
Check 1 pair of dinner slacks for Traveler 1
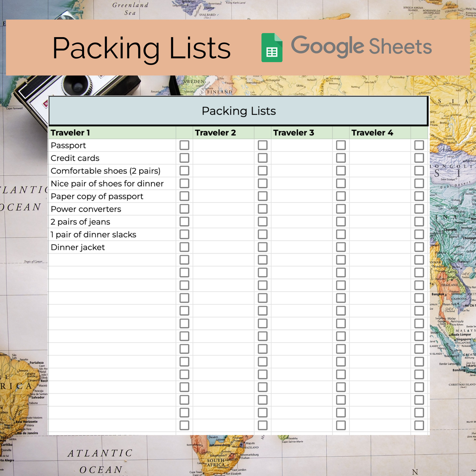tap(184, 234)
